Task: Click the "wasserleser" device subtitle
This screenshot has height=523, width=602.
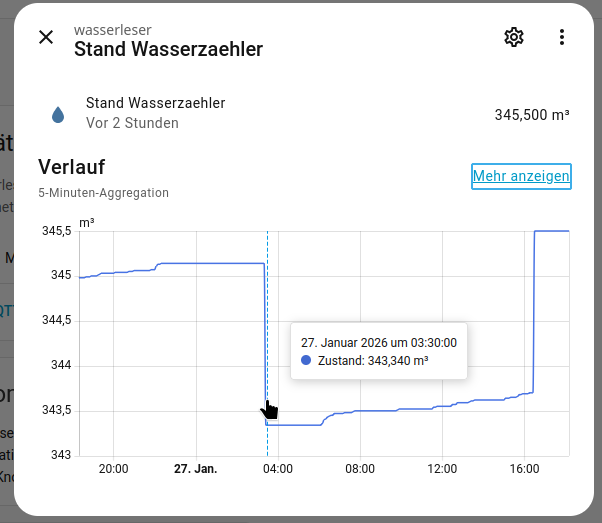Action: pyautogui.click(x=113, y=30)
